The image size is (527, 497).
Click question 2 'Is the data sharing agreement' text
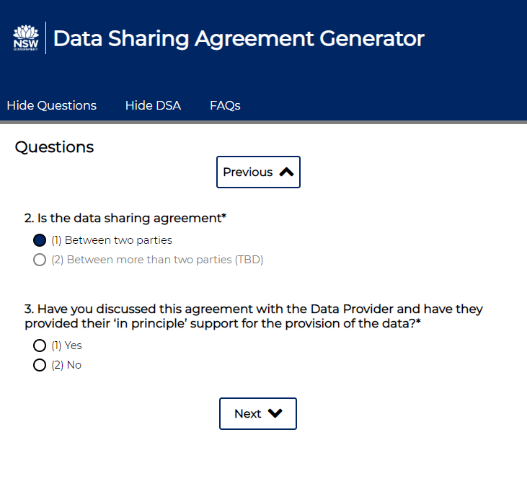coord(125,218)
